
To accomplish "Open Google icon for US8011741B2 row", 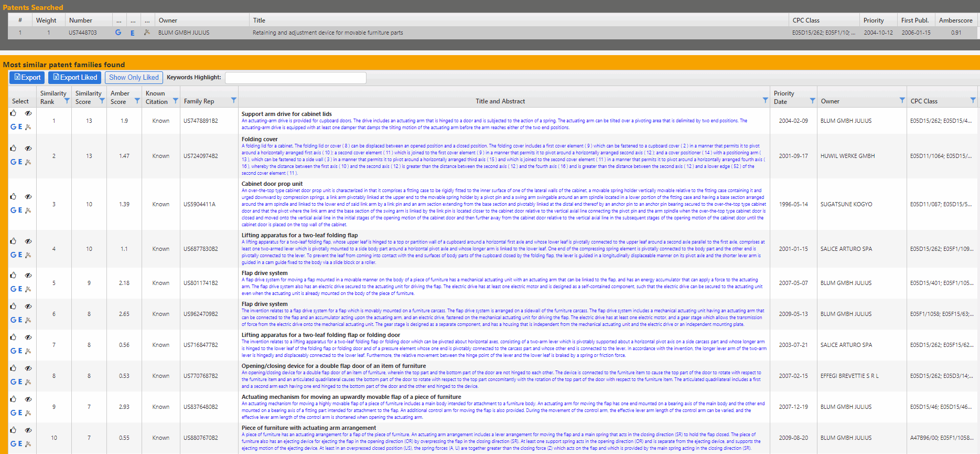I will [13, 289].
